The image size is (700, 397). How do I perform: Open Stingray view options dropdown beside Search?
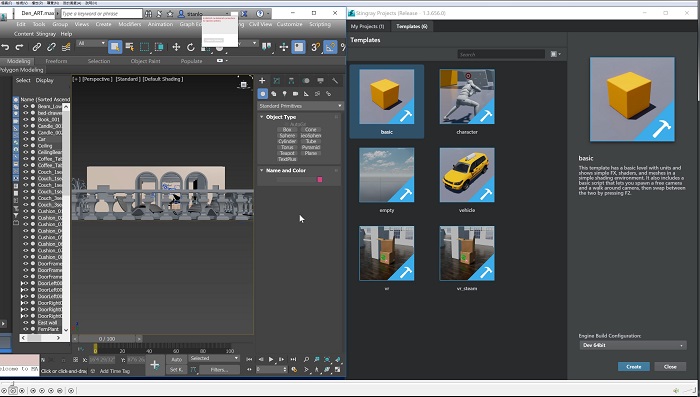point(555,54)
